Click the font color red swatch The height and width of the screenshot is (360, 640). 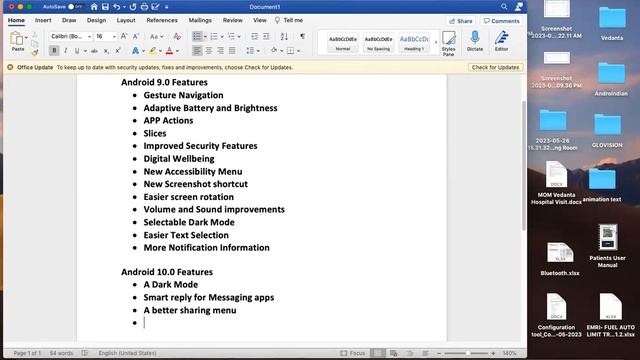[169, 51]
